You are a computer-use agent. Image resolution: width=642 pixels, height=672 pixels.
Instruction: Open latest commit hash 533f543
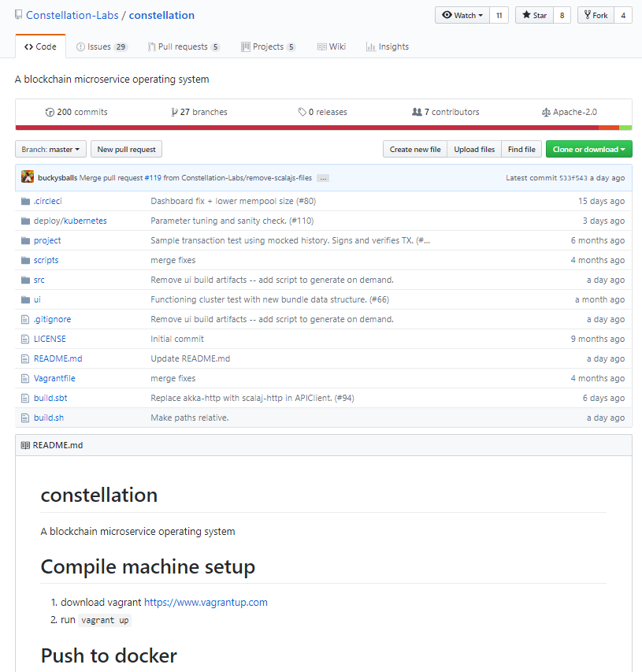[573, 178]
